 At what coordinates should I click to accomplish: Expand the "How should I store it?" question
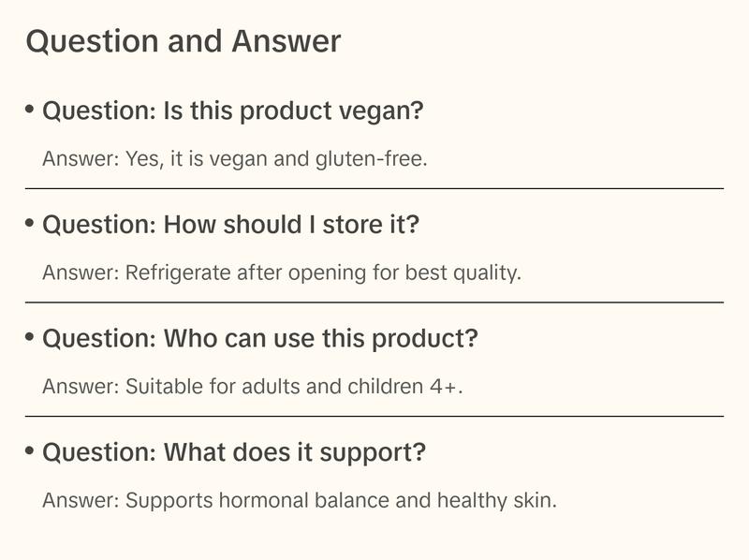click(230, 225)
